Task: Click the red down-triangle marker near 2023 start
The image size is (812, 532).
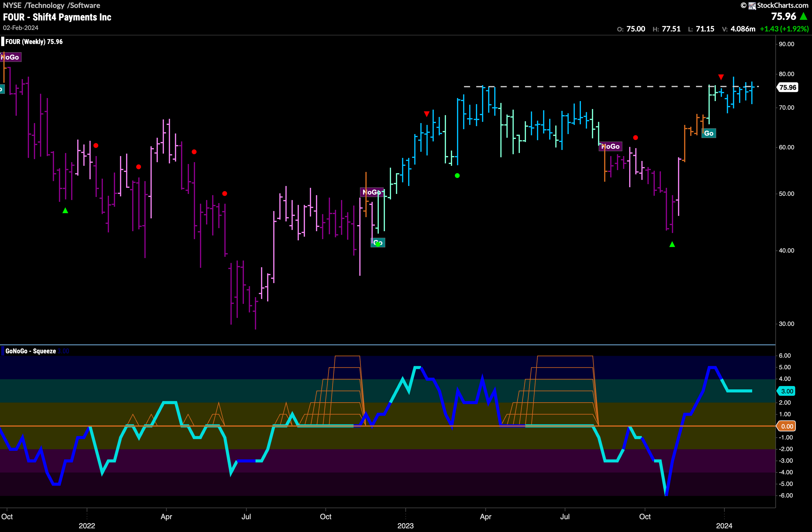Action: (426, 114)
